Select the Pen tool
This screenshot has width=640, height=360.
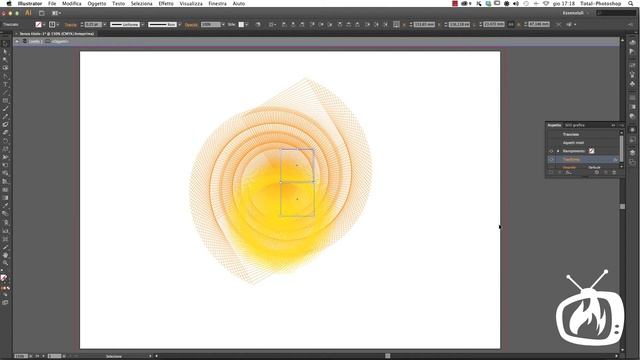pyautogui.click(x=5, y=76)
